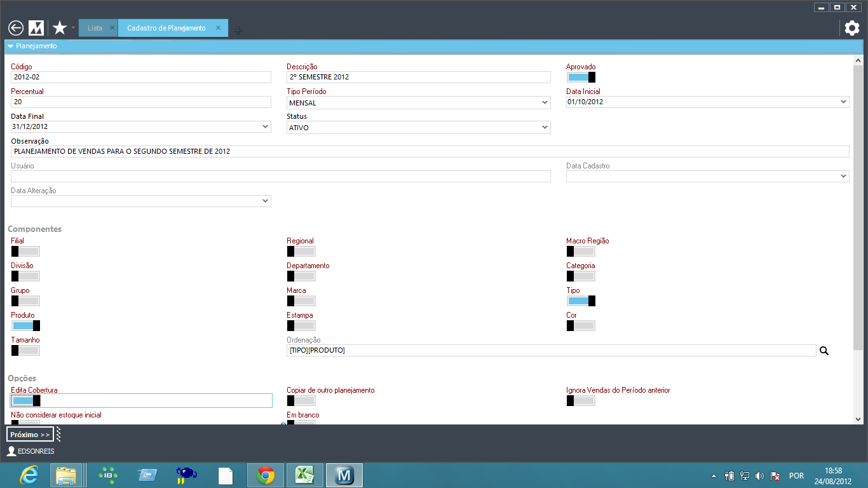Open settings gear icon
Screen dimensions: 868x488
click(x=851, y=28)
